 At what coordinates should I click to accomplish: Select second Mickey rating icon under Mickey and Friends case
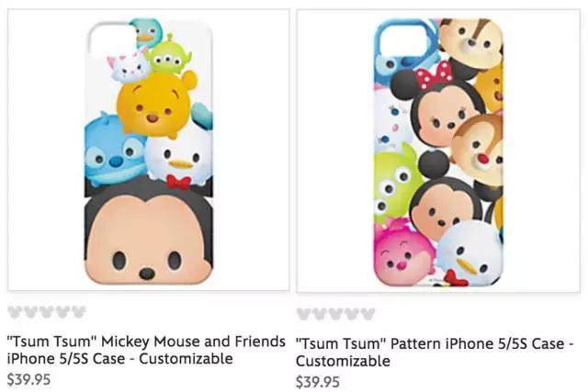point(30,312)
